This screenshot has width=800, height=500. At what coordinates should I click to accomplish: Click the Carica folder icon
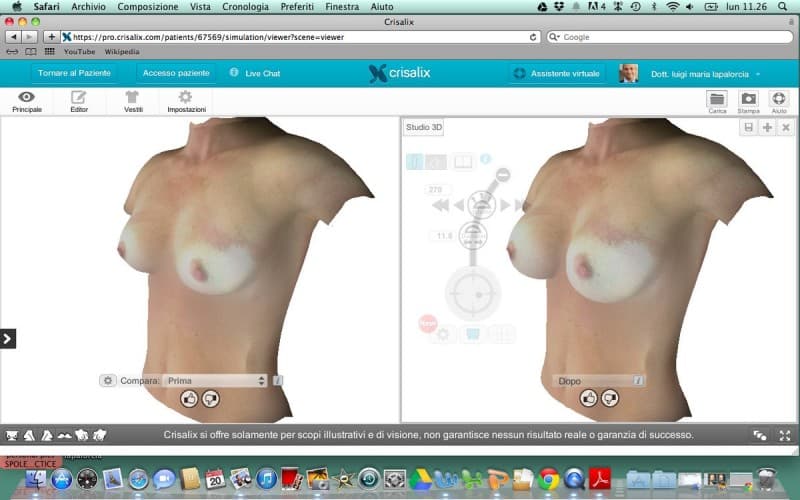point(717,101)
